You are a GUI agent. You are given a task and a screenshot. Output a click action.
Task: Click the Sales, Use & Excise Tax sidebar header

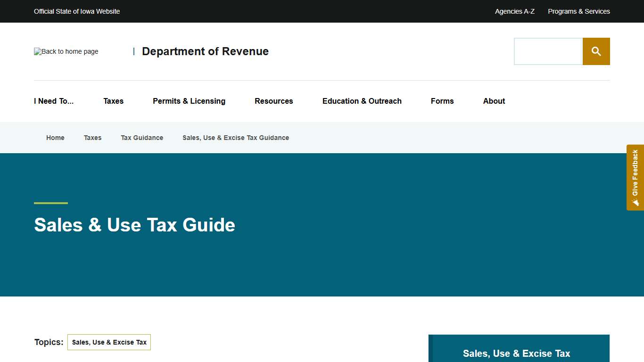pos(517,353)
